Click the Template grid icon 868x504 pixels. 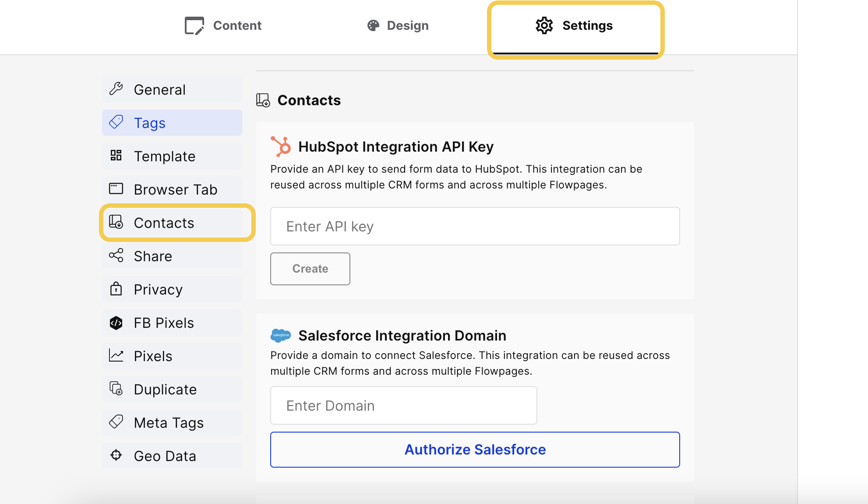(x=116, y=155)
